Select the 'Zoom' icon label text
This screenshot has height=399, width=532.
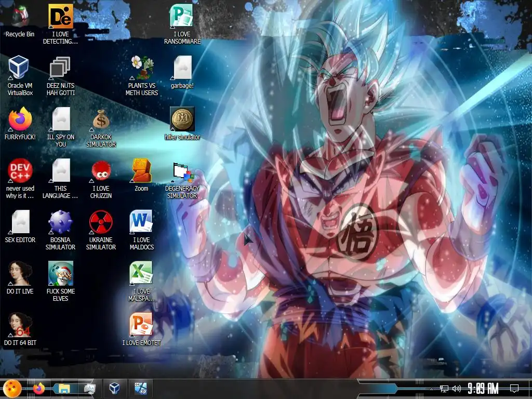[141, 188]
